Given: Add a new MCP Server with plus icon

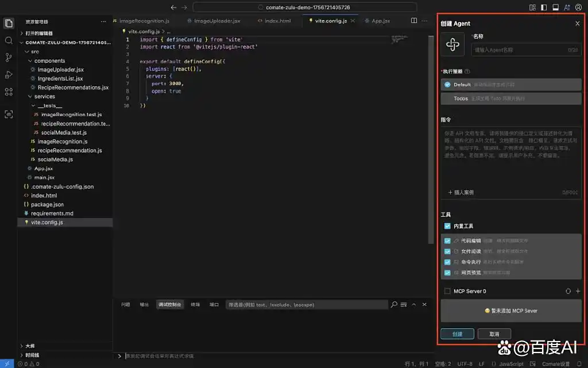Looking at the screenshot, I should pos(578,291).
